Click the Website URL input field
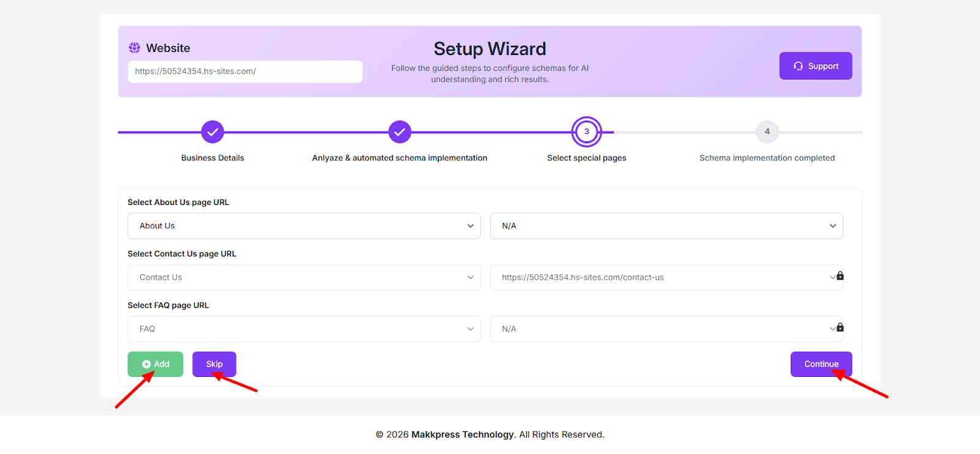 pos(245,72)
